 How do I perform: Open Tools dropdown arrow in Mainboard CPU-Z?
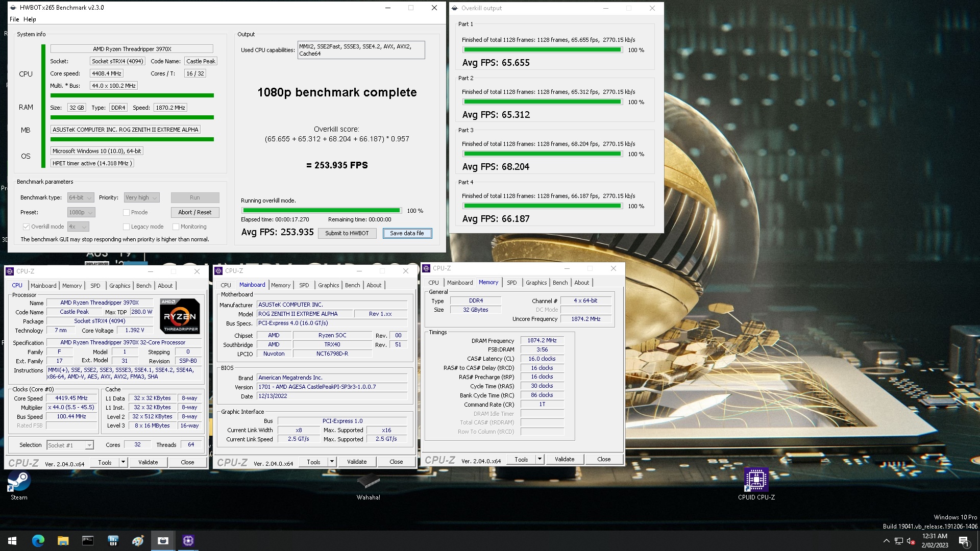coord(332,462)
